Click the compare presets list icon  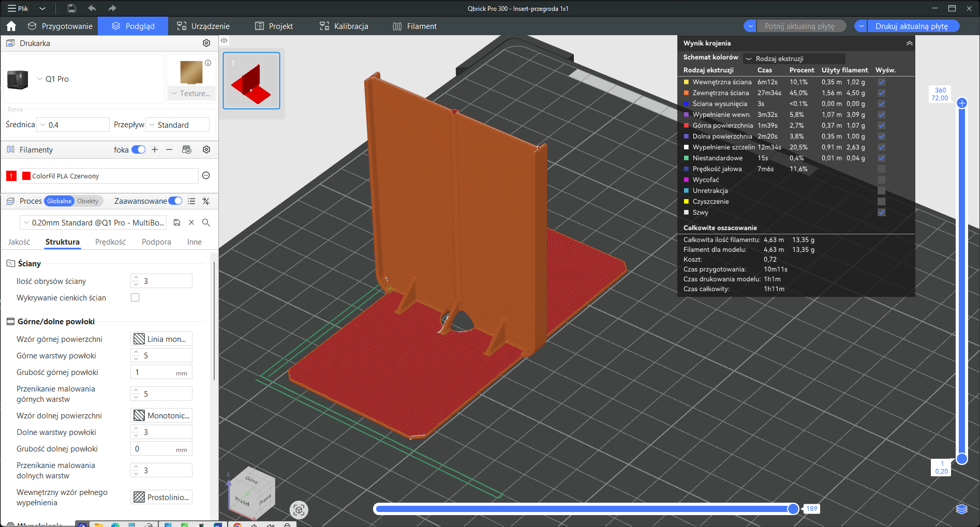(x=191, y=201)
